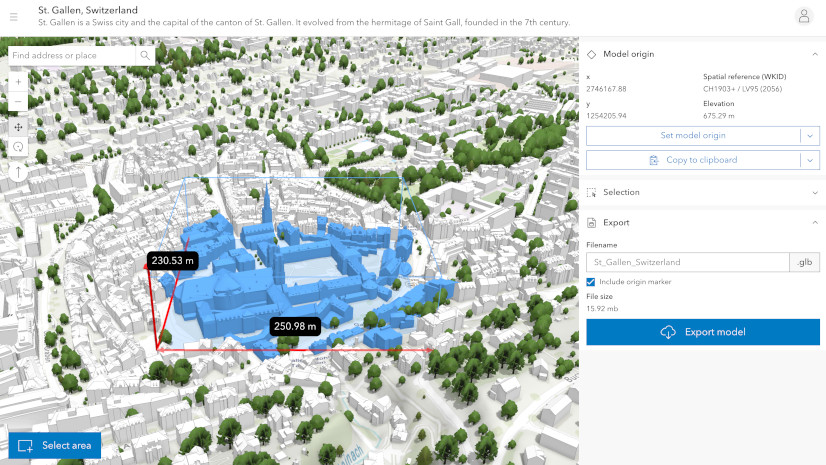Click the file size 15.92 mb text
This screenshot has width=826, height=465.
(602, 309)
